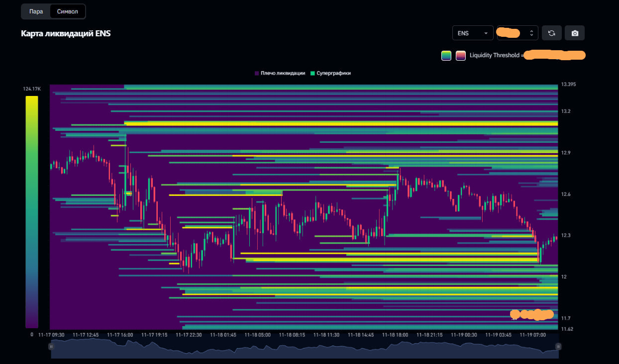Click the left handle of the range slider
619x364 pixels.
(x=50, y=347)
